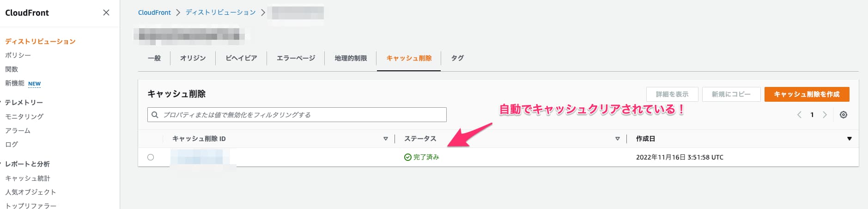Focus the invalidation filter search field
The height and width of the screenshot is (209, 868).
point(297,115)
